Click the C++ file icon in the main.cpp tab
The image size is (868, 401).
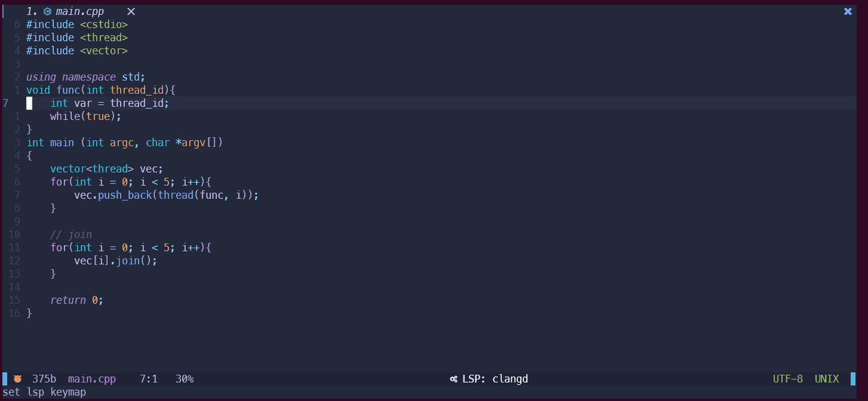[x=48, y=11]
